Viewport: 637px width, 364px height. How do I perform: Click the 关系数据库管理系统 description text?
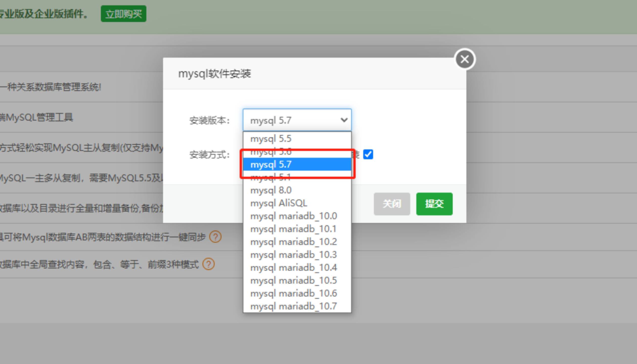tap(51, 87)
